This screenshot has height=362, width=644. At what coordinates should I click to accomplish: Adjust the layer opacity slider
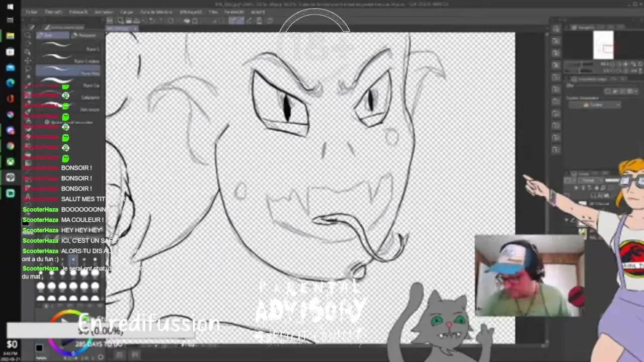(x=612, y=180)
